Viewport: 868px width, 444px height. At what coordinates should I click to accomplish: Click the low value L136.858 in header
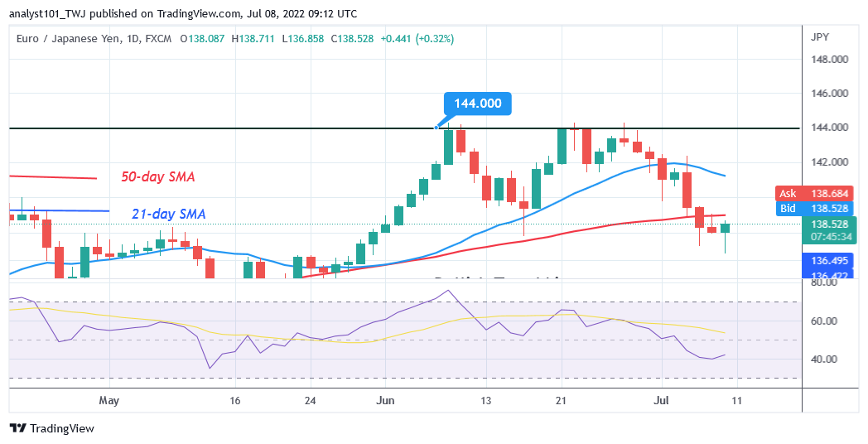tap(303, 39)
